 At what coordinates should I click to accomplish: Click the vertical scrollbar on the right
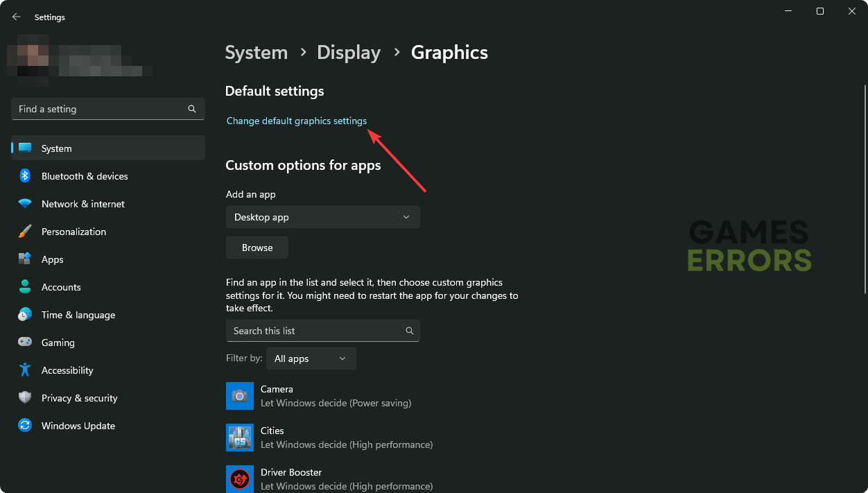[864, 187]
